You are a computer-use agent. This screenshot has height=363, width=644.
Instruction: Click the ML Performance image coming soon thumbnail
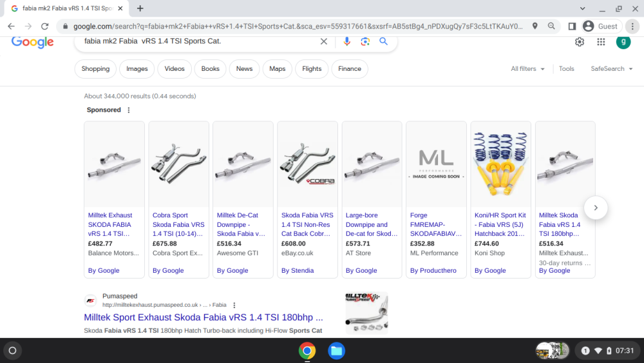436,164
